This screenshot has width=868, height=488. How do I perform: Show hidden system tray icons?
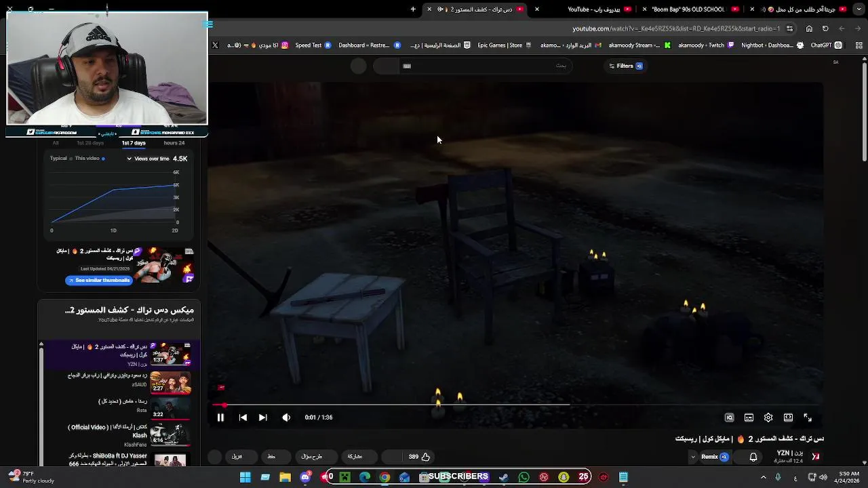coord(763,477)
